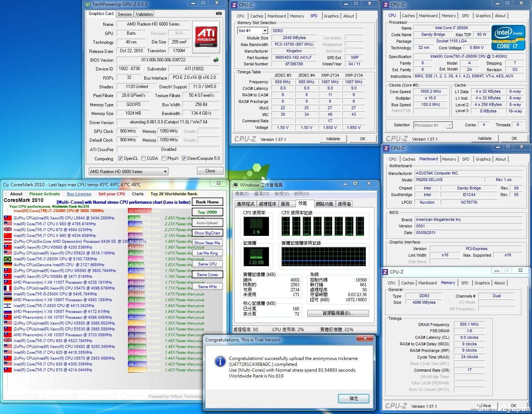Click the 確定 button in the Congratulations dialog

pos(354,398)
